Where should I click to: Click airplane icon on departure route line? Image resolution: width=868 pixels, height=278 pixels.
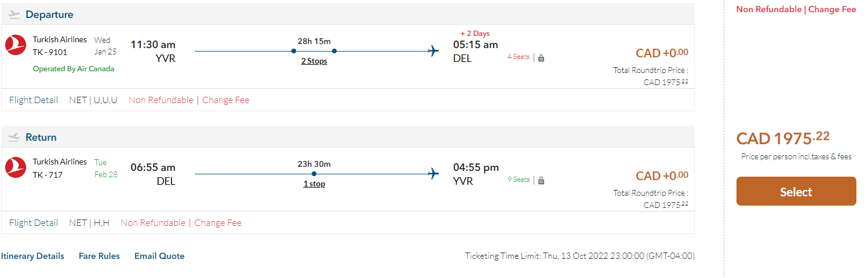pyautogui.click(x=433, y=51)
